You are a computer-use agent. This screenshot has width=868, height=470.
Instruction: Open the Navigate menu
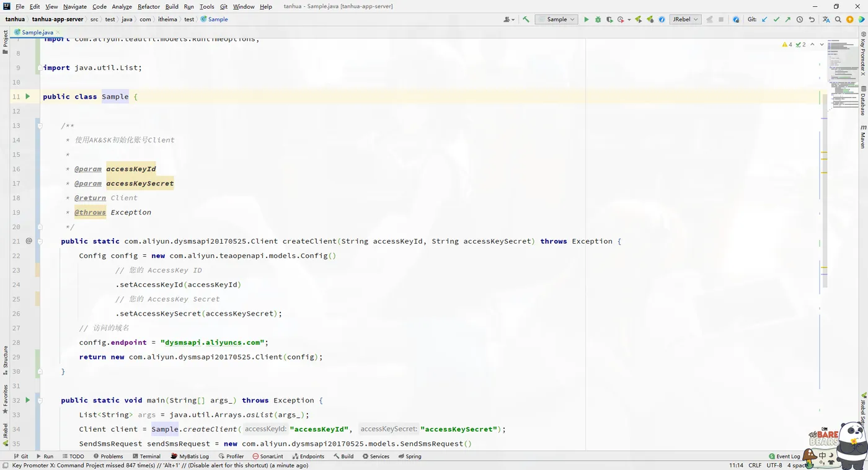click(75, 6)
